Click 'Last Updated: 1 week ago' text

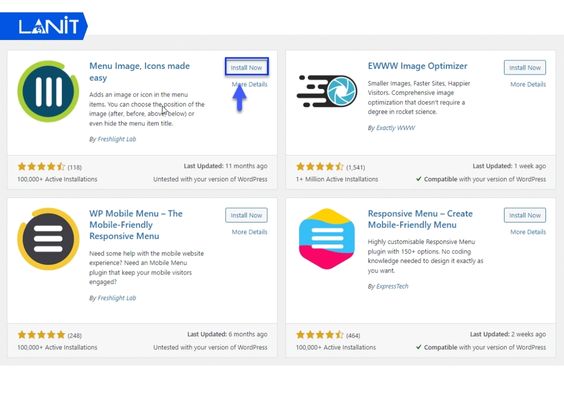click(x=509, y=166)
